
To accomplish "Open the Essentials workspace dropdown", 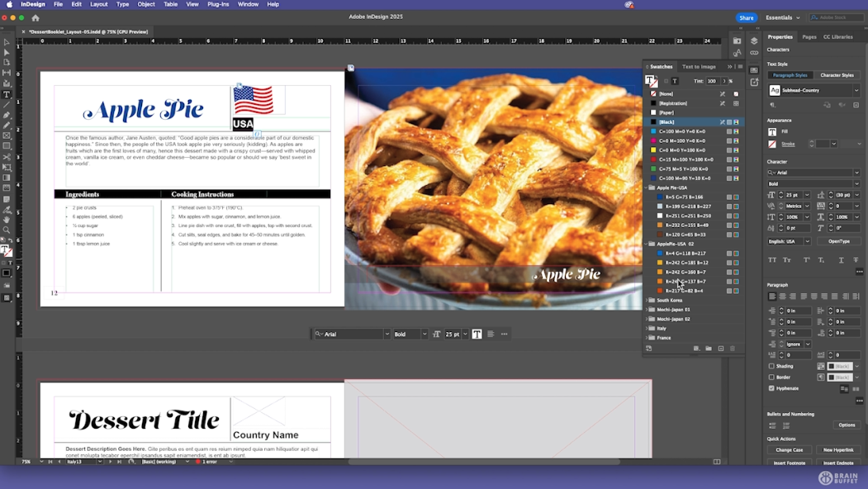I will (x=783, y=17).
